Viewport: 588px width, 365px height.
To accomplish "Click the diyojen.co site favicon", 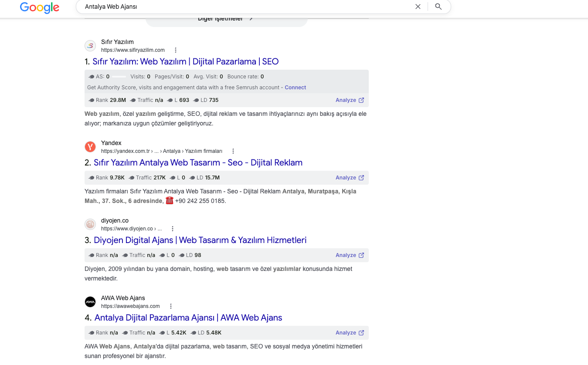I will click(x=90, y=224).
